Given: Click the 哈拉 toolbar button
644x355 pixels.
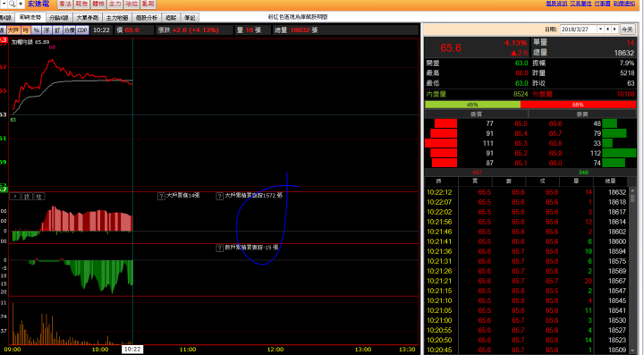Looking at the screenshot, I should [x=131, y=4].
